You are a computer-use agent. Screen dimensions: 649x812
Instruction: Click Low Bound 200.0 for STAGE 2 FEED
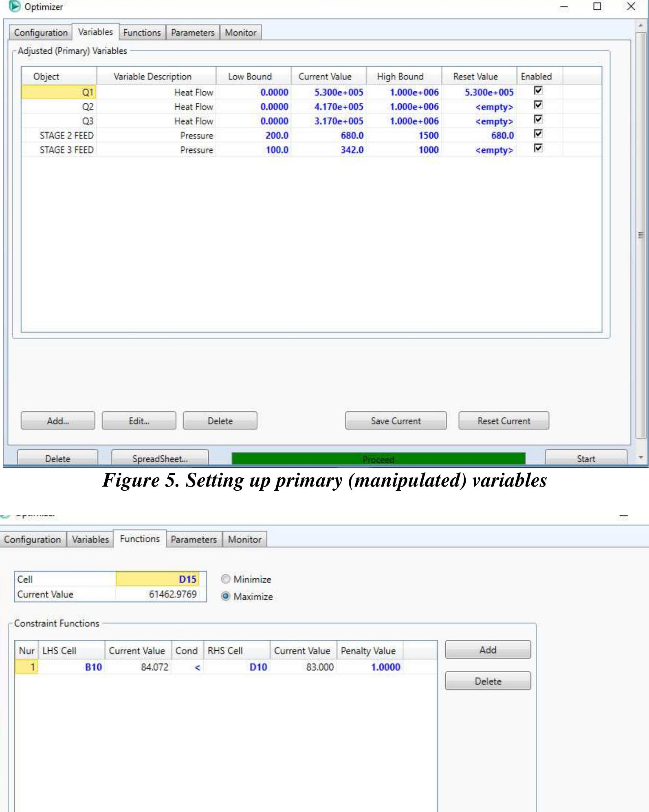254,136
